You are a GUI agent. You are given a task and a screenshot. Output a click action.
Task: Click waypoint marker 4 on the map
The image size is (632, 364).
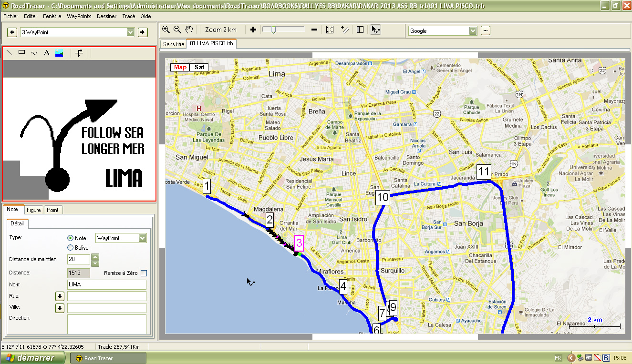coord(343,287)
